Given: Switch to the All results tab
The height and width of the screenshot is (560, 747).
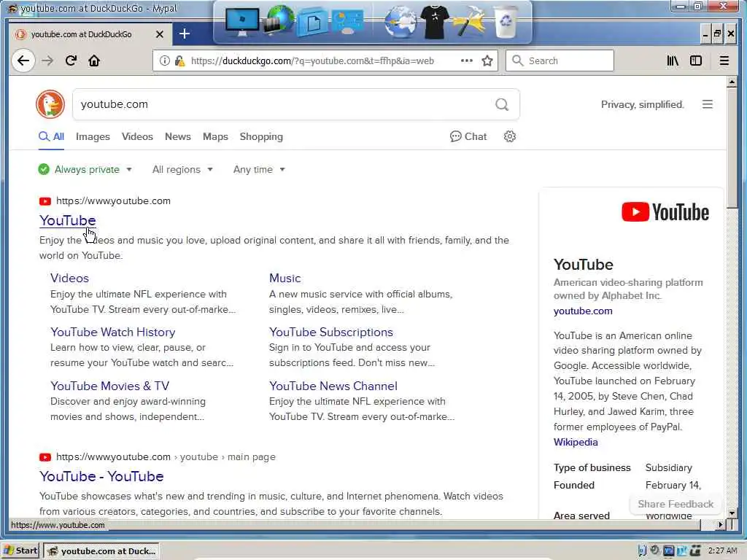Looking at the screenshot, I should click(x=52, y=136).
